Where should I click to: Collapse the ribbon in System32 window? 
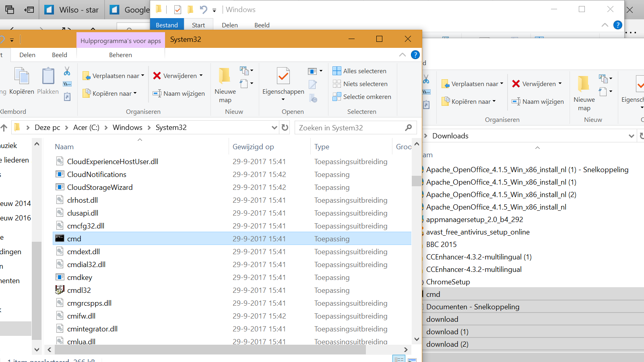pos(402,55)
